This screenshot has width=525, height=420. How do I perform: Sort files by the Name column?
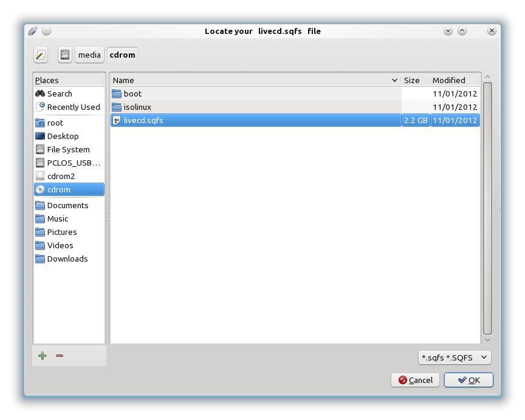click(255, 80)
